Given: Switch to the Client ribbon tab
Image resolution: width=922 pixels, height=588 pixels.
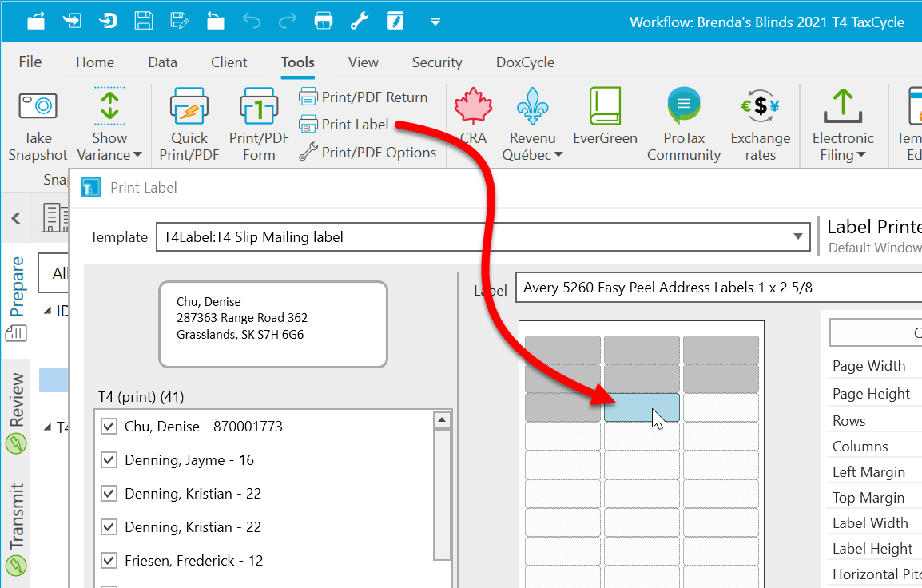Looking at the screenshot, I should point(229,62).
